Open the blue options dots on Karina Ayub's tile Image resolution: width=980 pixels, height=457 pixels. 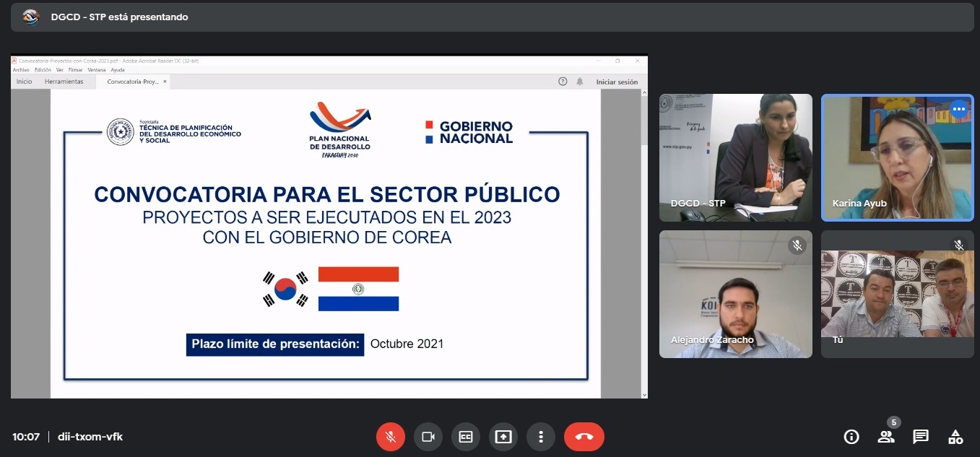click(958, 110)
